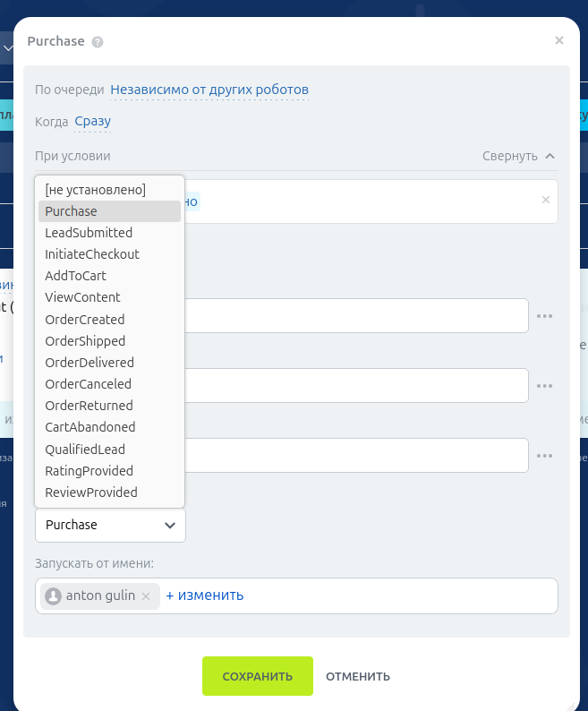This screenshot has width=588, height=711.
Task: Open the three-dots menu for third field
Action: [545, 456]
